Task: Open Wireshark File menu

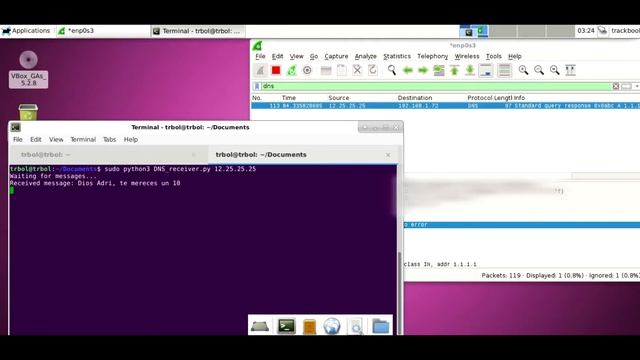Action: tap(260, 56)
